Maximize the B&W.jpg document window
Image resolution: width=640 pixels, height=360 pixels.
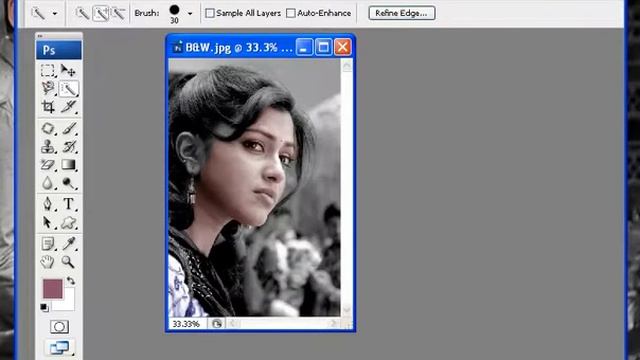(x=324, y=47)
